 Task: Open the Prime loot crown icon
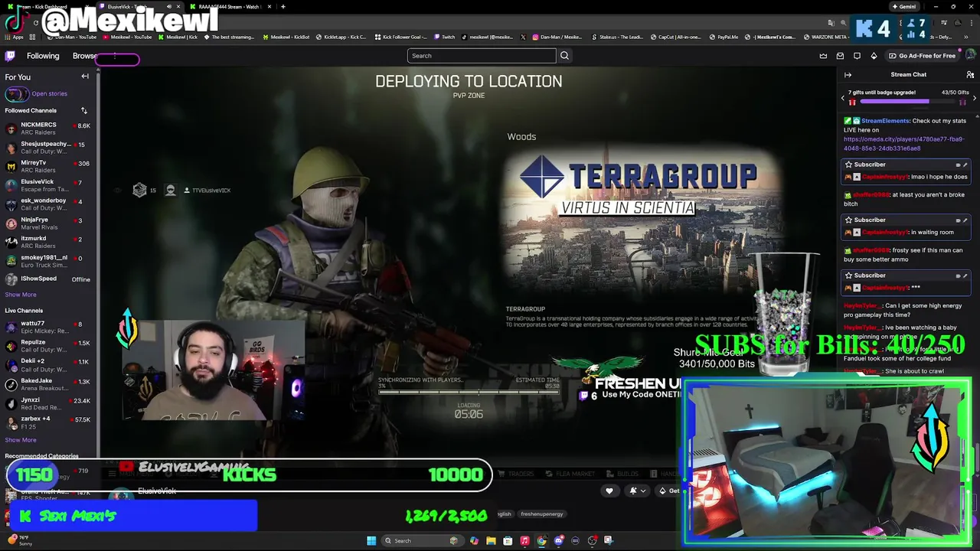click(x=823, y=56)
